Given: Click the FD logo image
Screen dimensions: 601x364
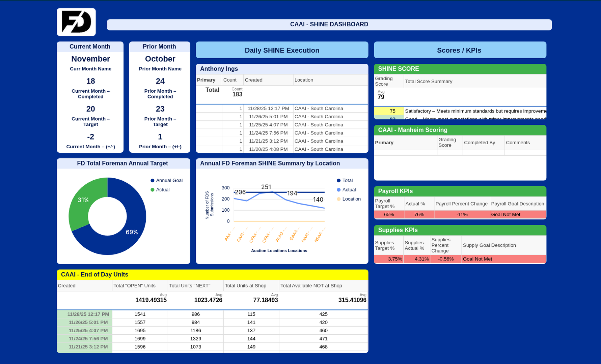Looking at the screenshot, I should (x=76, y=22).
